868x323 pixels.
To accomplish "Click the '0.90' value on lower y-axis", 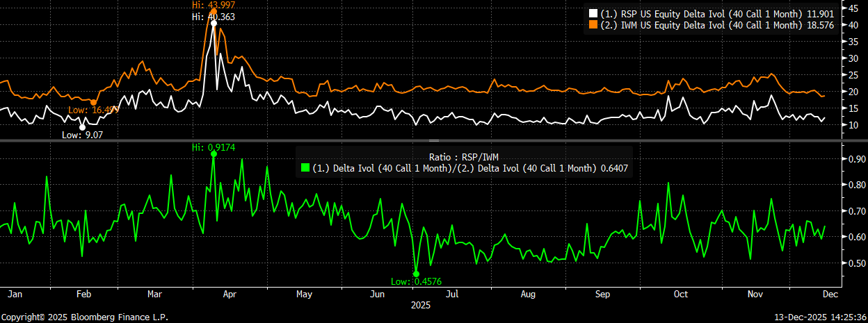I will coord(856,158).
